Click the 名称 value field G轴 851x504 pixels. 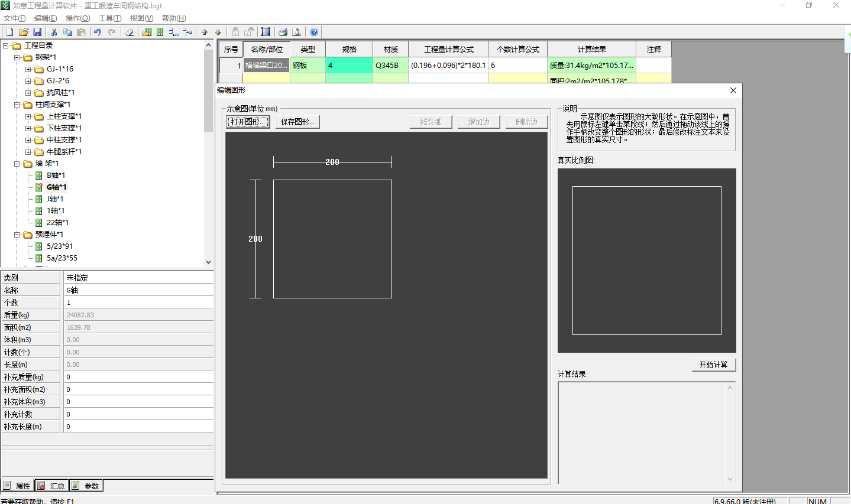[138, 290]
